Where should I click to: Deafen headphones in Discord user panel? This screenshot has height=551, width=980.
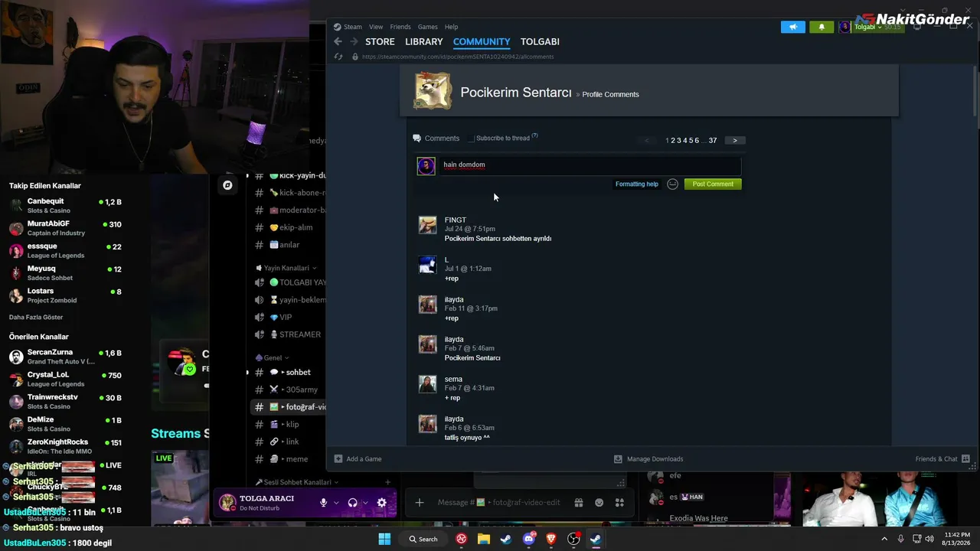coord(352,503)
